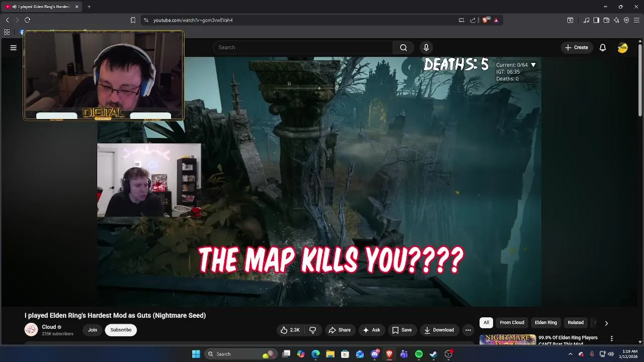Screen dimensions: 644x362
Task: Like the video with 2.3K likes
Action: pyautogui.click(x=290, y=330)
